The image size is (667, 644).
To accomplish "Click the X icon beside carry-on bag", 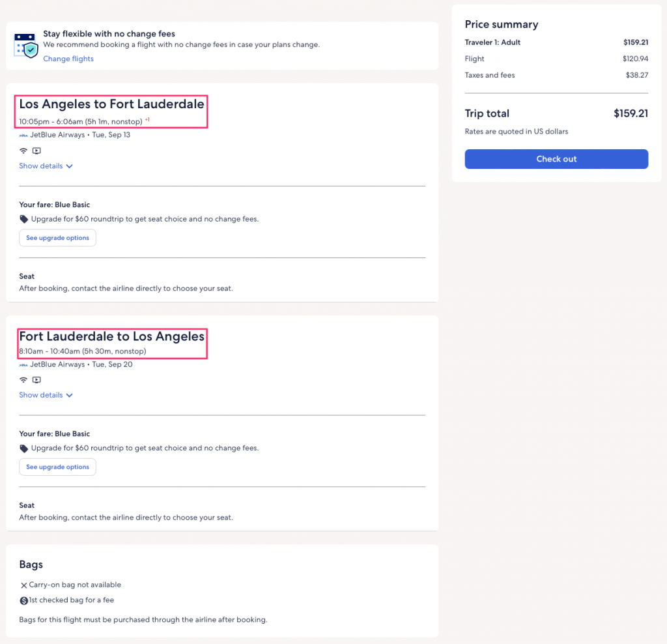I will coord(23,585).
